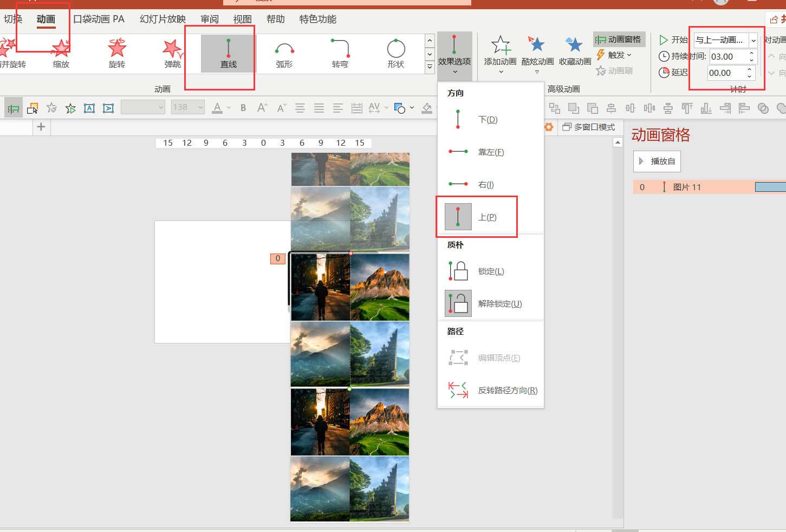The image size is (786, 532).
Task: Click the 持续时间 duration input field
Action: 727,56
